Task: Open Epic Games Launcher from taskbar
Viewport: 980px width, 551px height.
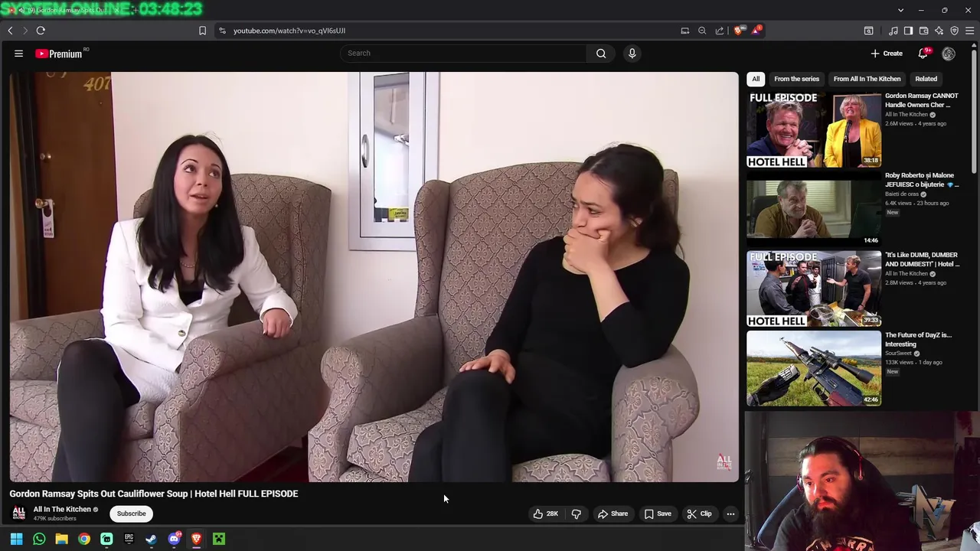Action: tap(129, 540)
